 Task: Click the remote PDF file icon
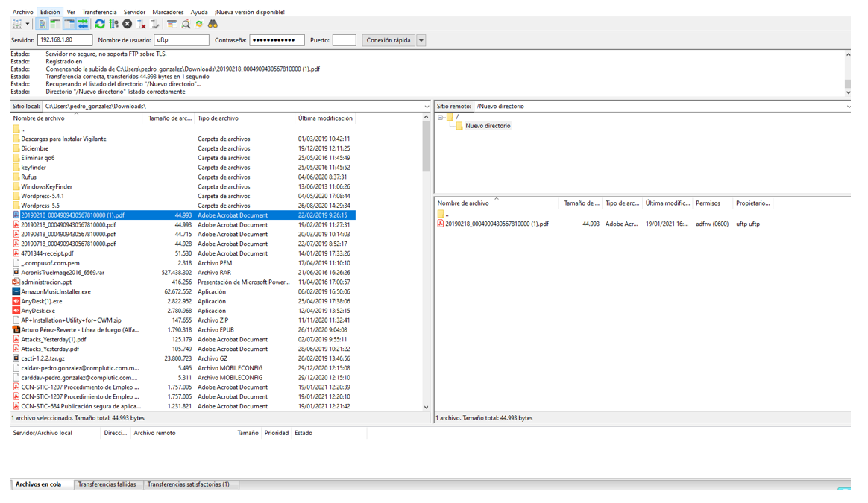[441, 224]
